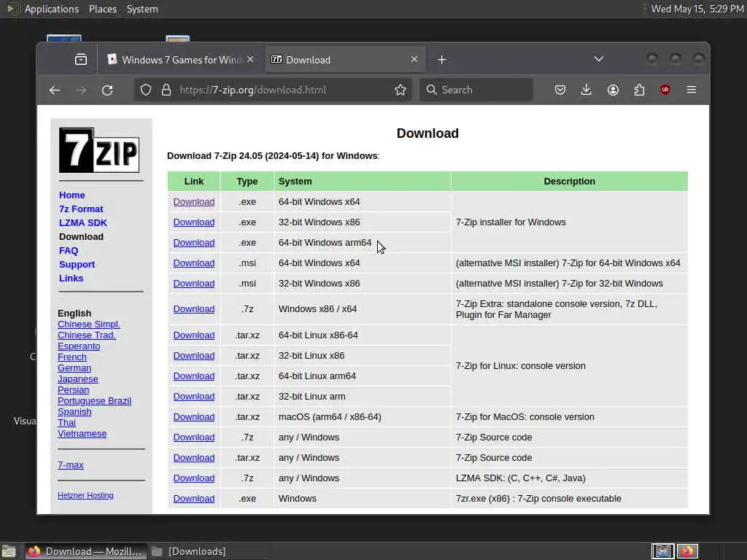Download the LZMA SDK .7z file
Screen dimensions: 747x560
click(x=194, y=478)
